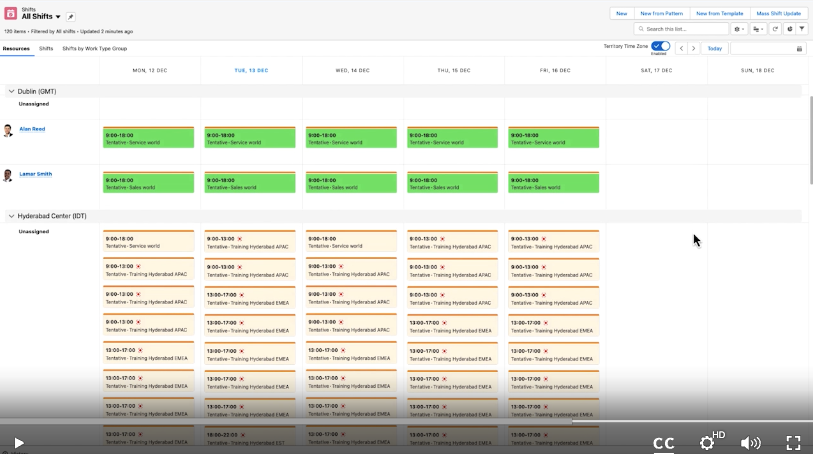Click the Dublin (GMT) territory label
Viewport: 813px width, 454px height.
(x=37, y=91)
